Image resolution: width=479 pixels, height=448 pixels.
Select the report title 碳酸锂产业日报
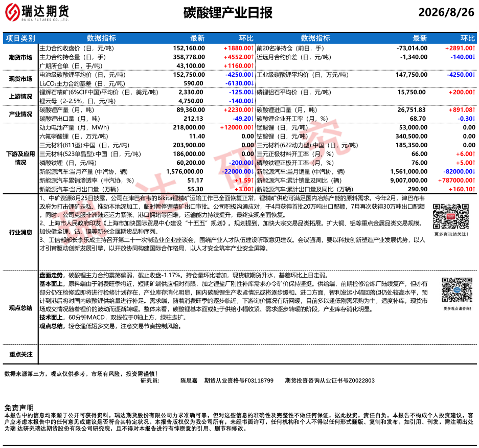[228, 13]
